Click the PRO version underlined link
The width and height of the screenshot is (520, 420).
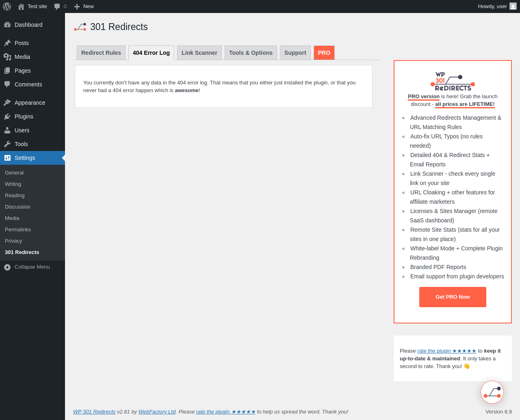point(424,97)
